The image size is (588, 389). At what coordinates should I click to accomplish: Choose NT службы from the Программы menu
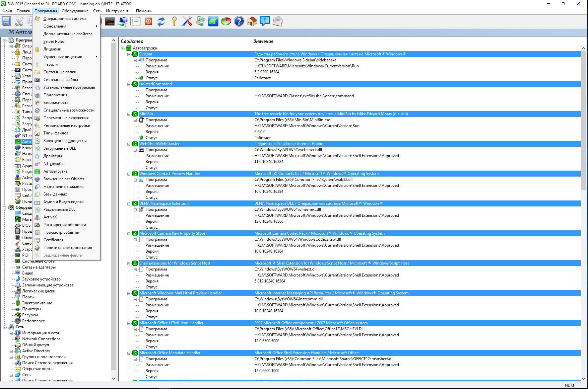(66, 164)
